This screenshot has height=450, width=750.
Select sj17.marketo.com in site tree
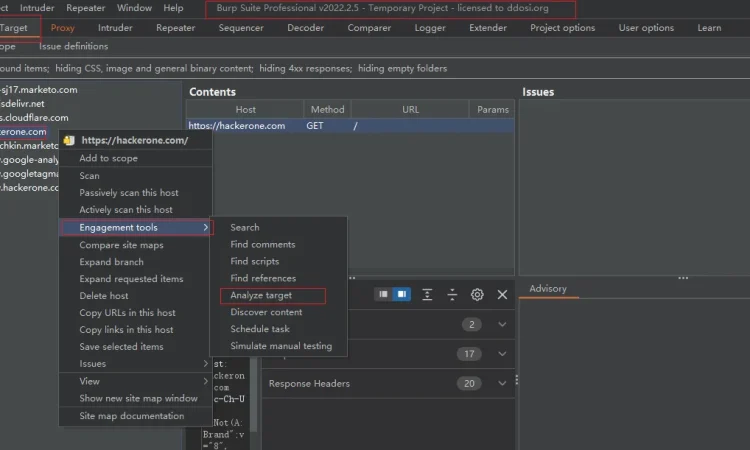click(x=39, y=90)
